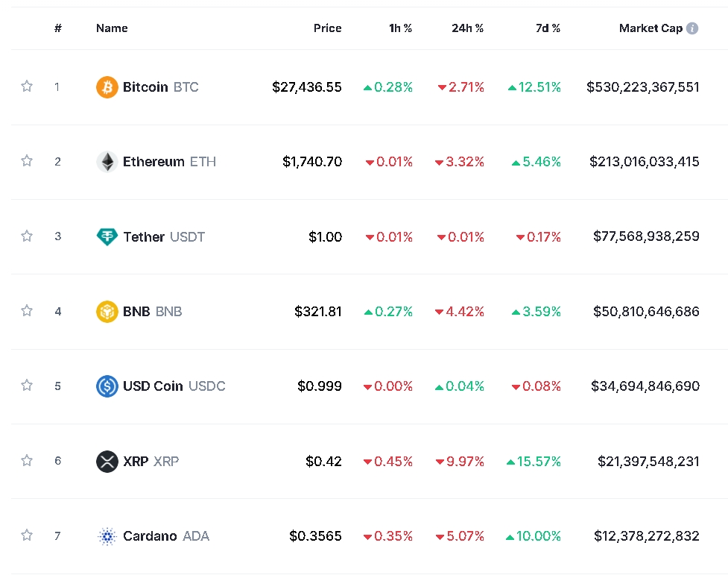Sort the table by Price column
The image size is (728, 575).
(x=327, y=28)
